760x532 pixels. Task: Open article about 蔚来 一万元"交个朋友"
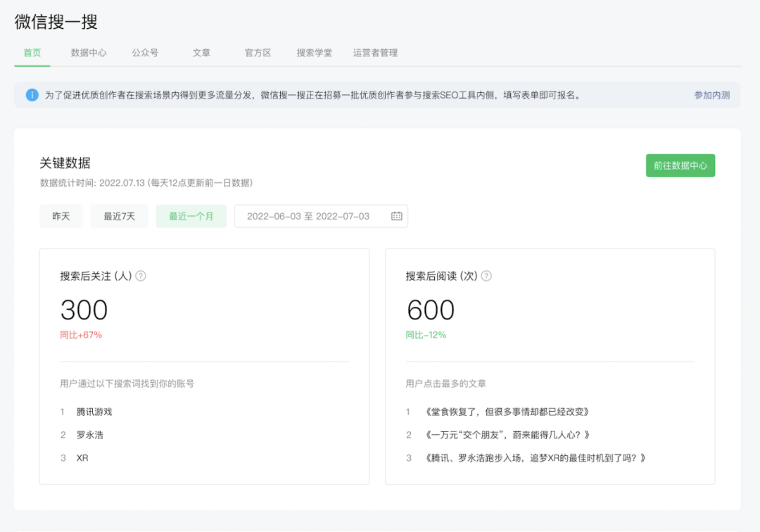(507, 435)
